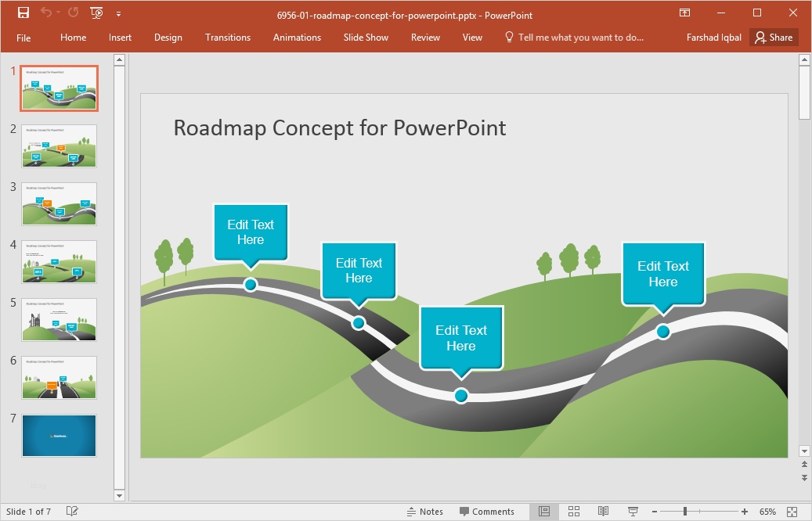Select Normal view in the status bar
The width and height of the screenshot is (812, 521).
543,511
